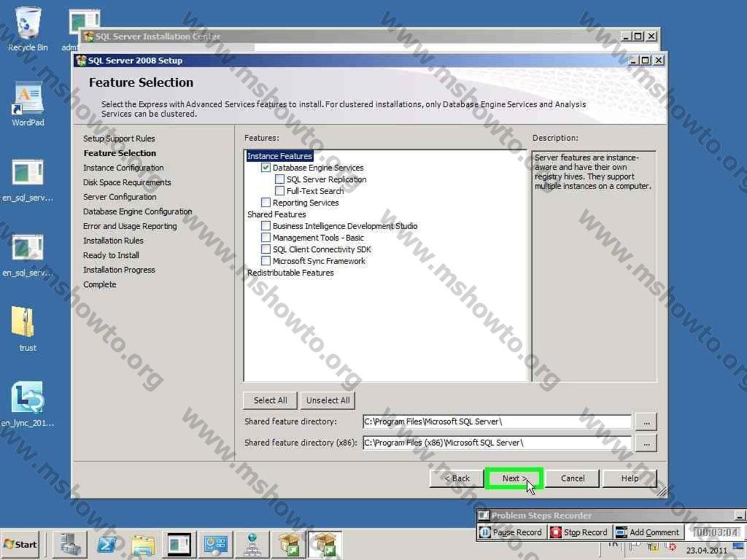
Task: Launch Windows PowerShell from the taskbar
Action: pyautogui.click(x=107, y=545)
